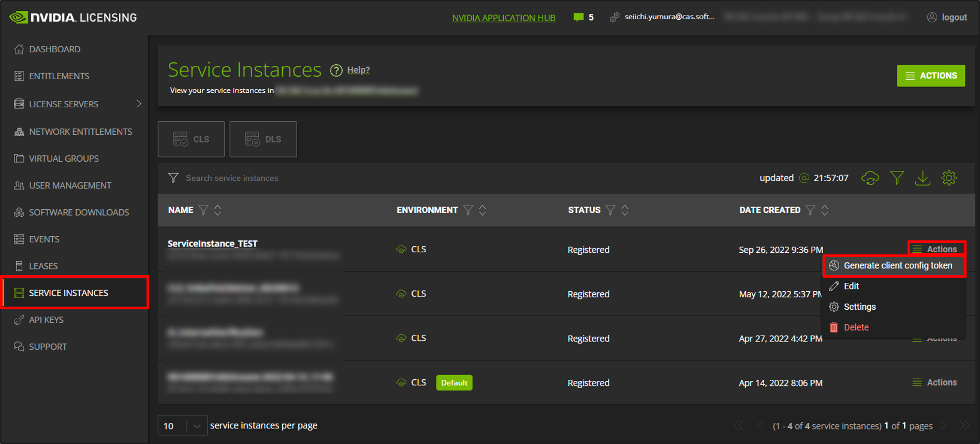Refresh the service instances cloud icon
980x444 pixels.
(870, 178)
